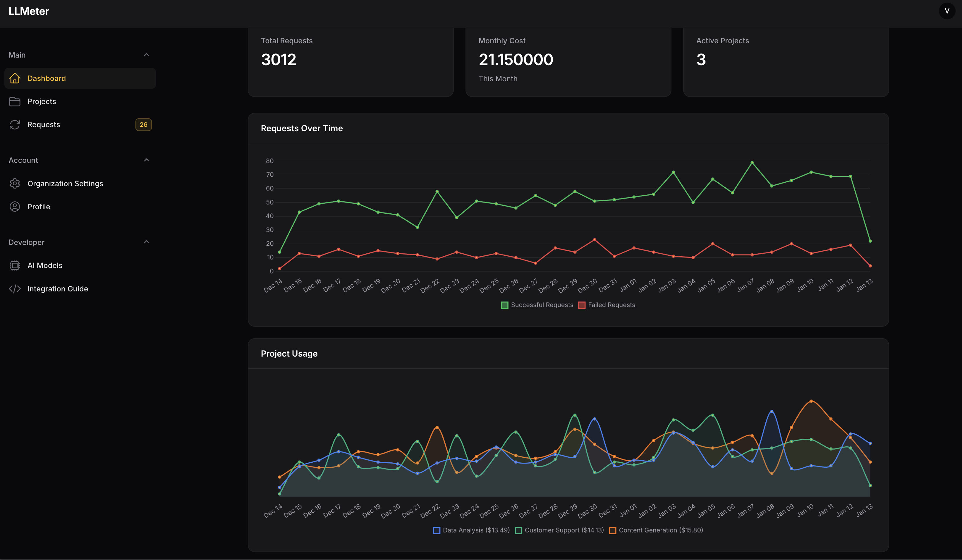Select the Dashboard home icon

point(15,78)
